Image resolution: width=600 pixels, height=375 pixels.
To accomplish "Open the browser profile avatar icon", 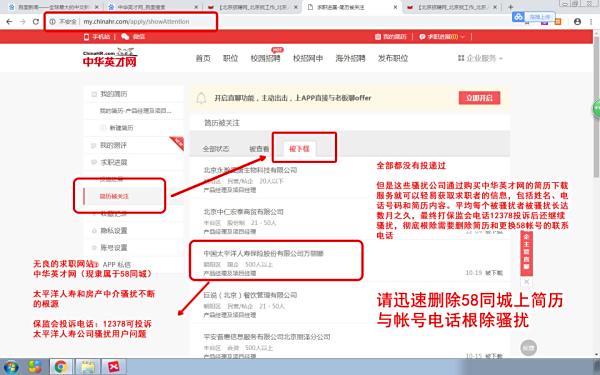I will [x=577, y=22].
